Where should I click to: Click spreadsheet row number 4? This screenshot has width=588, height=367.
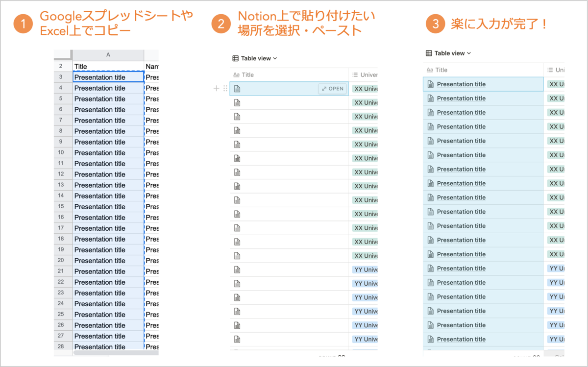(x=63, y=88)
